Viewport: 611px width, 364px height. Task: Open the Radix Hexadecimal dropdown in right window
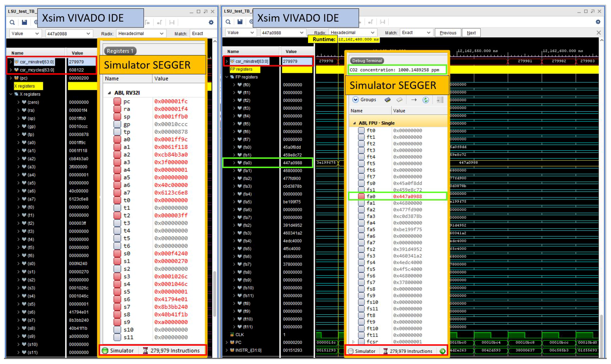click(x=352, y=33)
